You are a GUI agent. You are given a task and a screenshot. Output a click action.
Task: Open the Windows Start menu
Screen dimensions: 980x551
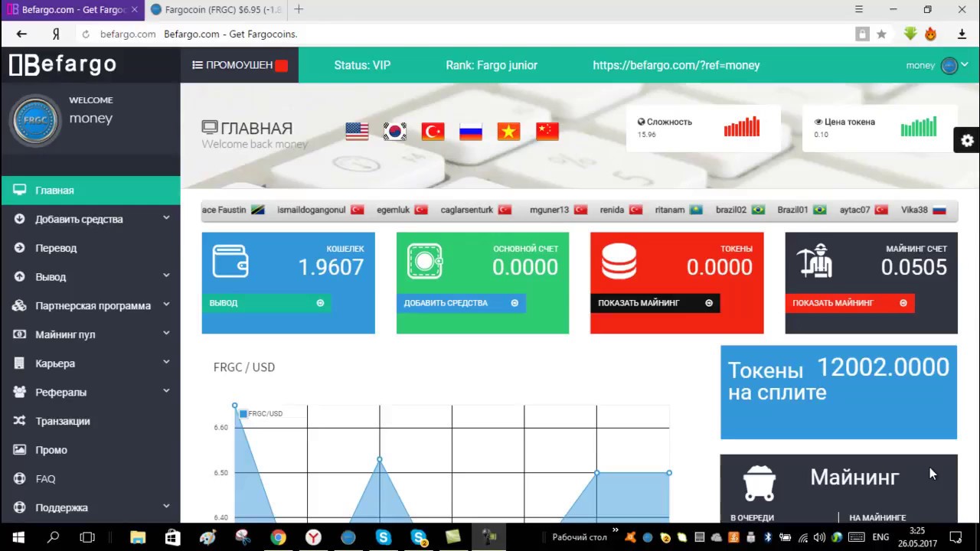18,537
